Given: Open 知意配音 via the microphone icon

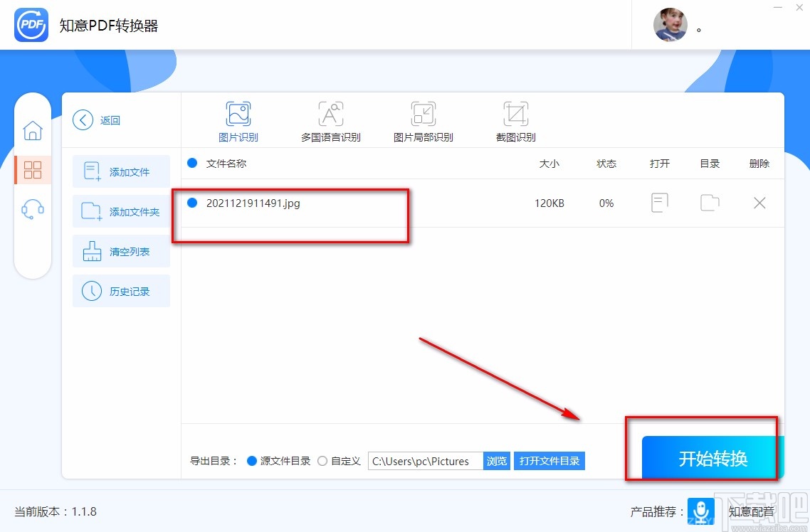Looking at the screenshot, I should [x=701, y=511].
